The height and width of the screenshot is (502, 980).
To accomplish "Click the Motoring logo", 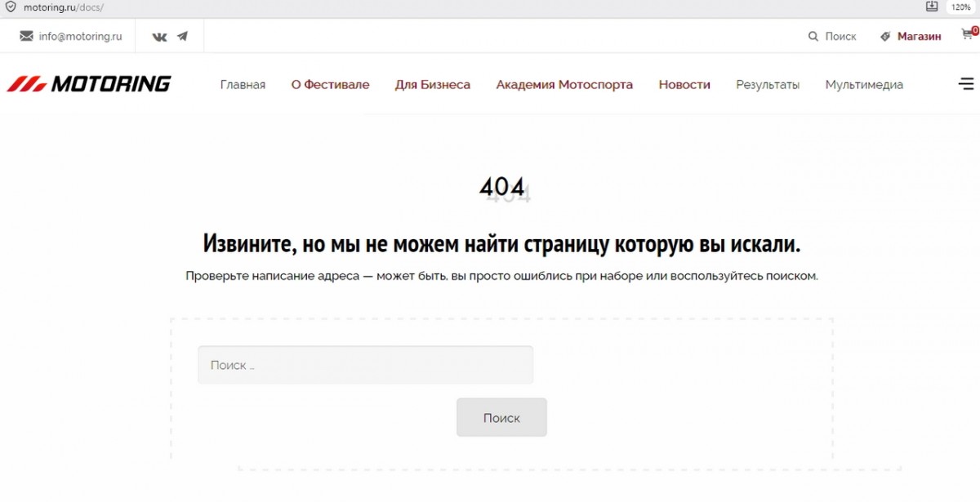I will [x=89, y=83].
